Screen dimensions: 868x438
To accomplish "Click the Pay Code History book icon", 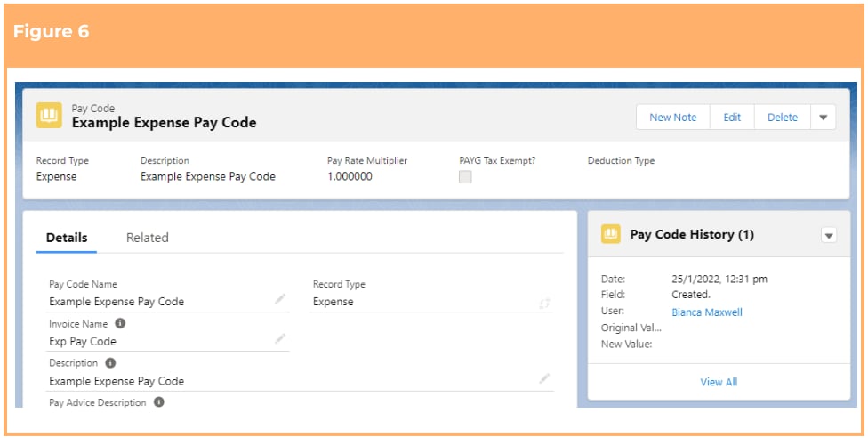I will pyautogui.click(x=611, y=234).
